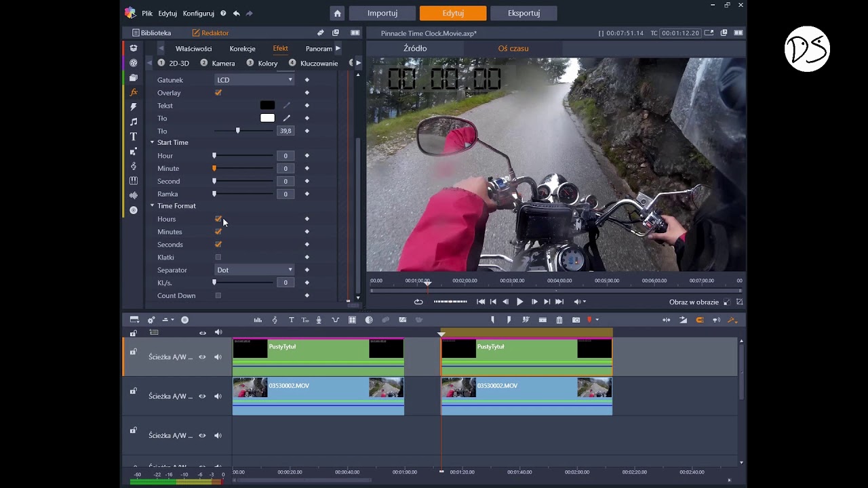Switch to the Właściwości tab
Viewport: 868px width, 488px height.
(x=194, y=49)
